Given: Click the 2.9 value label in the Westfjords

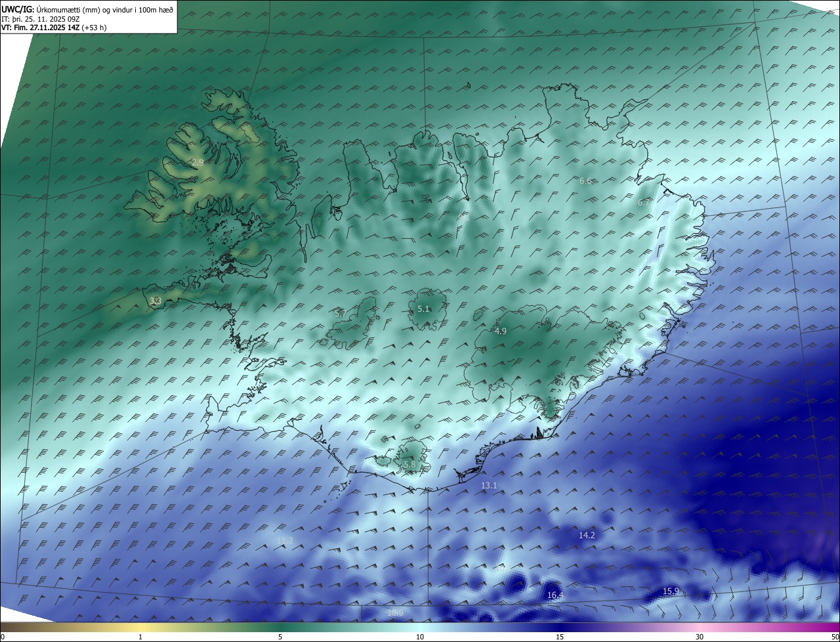Looking at the screenshot, I should tap(198, 161).
